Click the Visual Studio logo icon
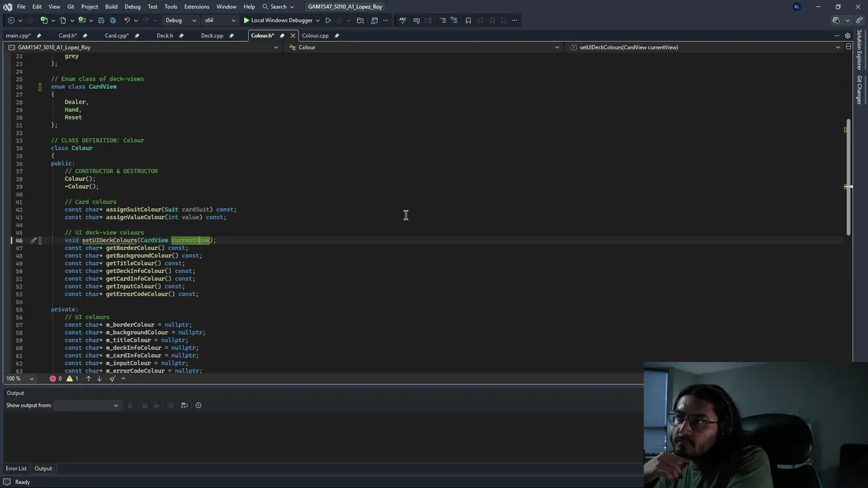 click(x=7, y=7)
